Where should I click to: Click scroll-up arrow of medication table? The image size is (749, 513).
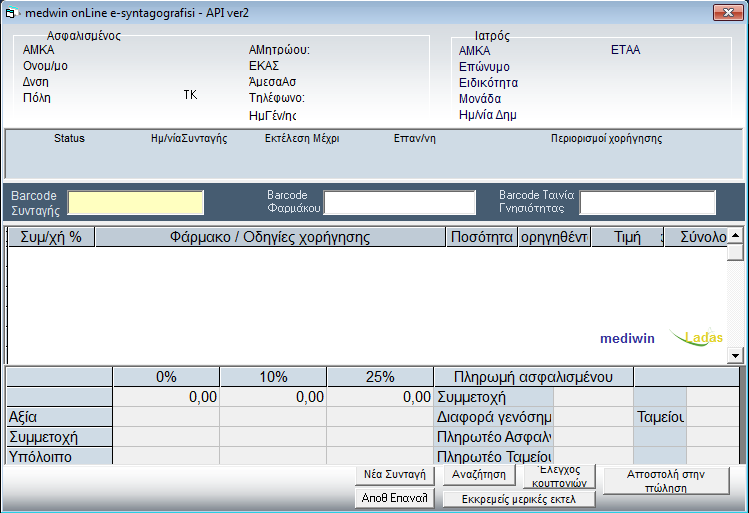click(x=735, y=235)
